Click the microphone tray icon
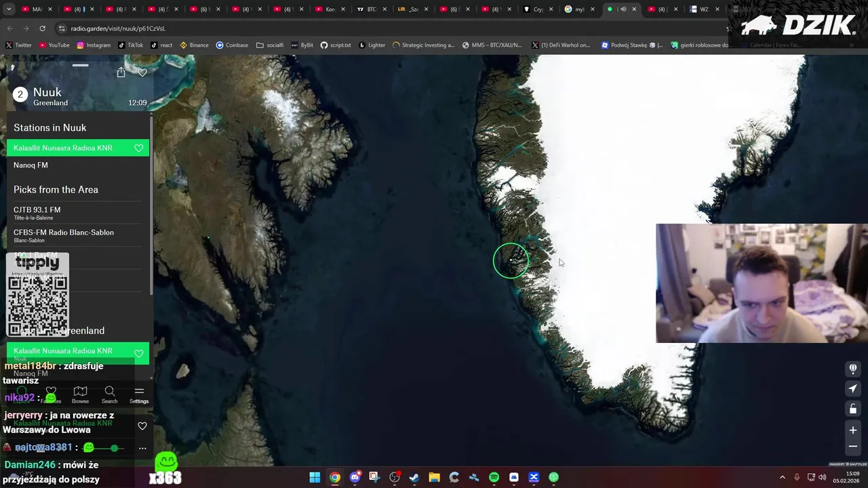Viewport: 868px width, 488px height. click(797, 477)
